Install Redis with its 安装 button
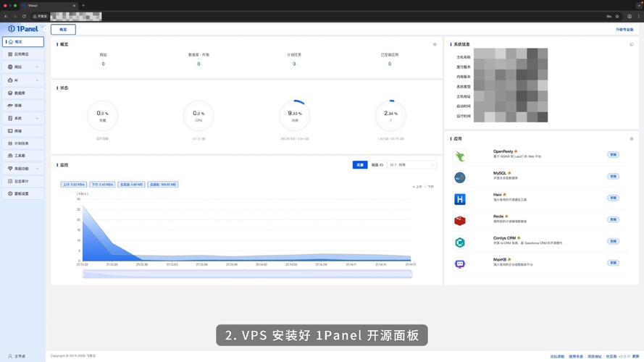 pos(613,219)
